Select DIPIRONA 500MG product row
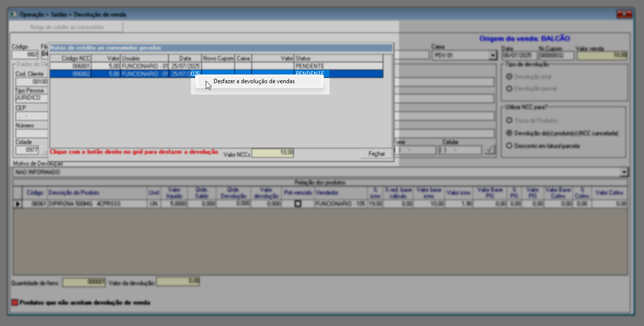The width and height of the screenshot is (644, 326). coord(321,204)
